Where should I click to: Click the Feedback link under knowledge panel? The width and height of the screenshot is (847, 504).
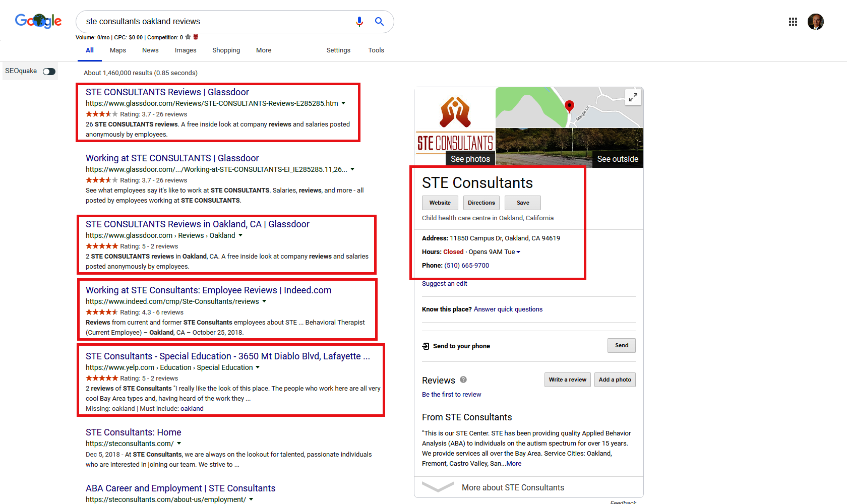(x=623, y=502)
